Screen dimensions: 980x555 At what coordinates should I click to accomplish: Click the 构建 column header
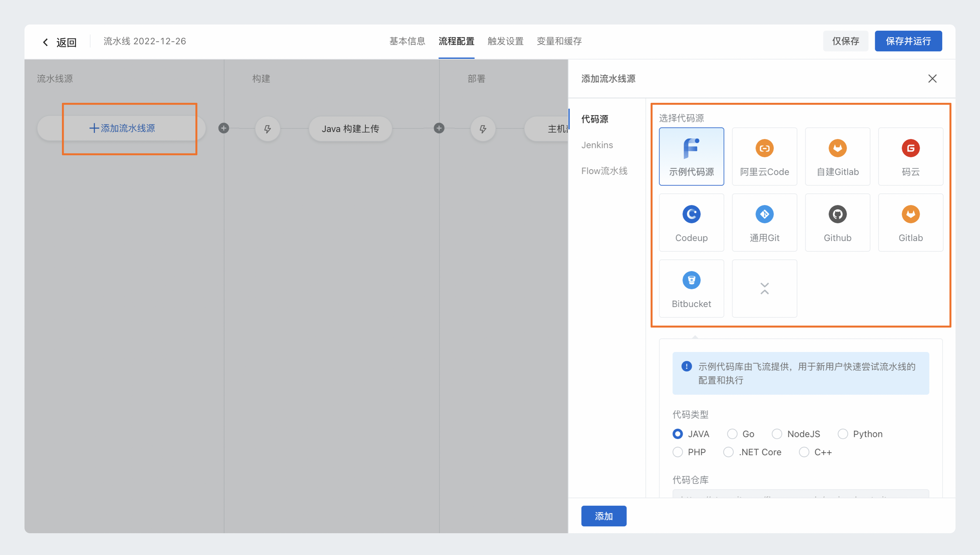point(261,79)
